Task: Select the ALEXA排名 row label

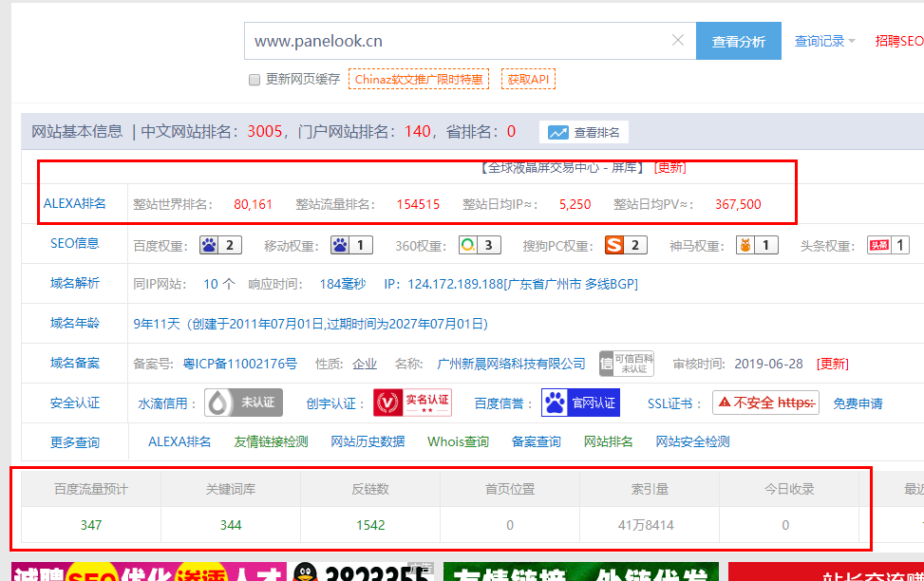Action: click(x=75, y=203)
